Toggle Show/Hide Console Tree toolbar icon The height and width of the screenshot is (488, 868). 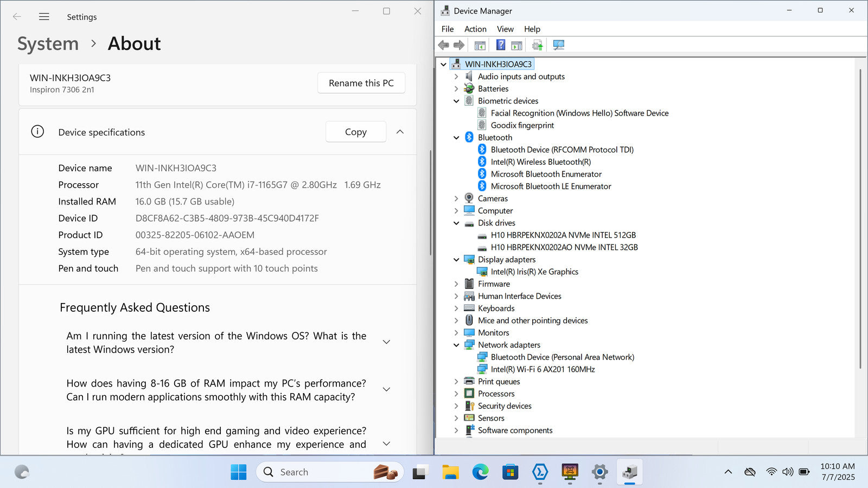coord(480,45)
